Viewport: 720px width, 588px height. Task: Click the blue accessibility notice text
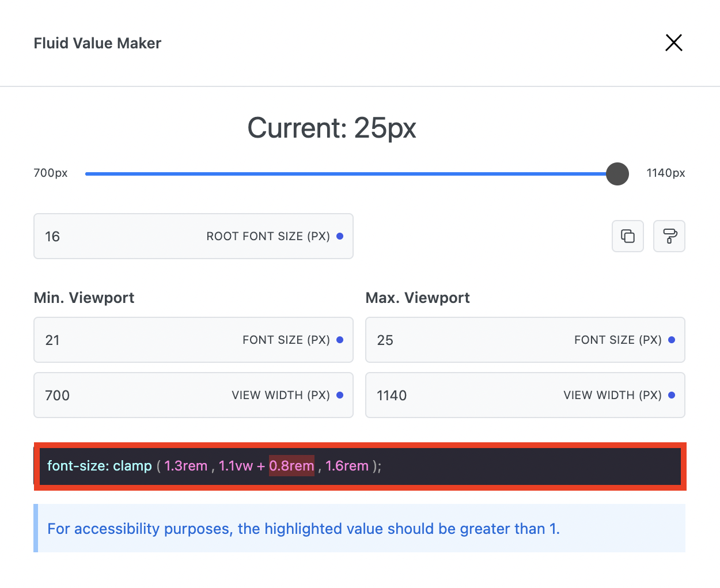pyautogui.click(x=303, y=529)
